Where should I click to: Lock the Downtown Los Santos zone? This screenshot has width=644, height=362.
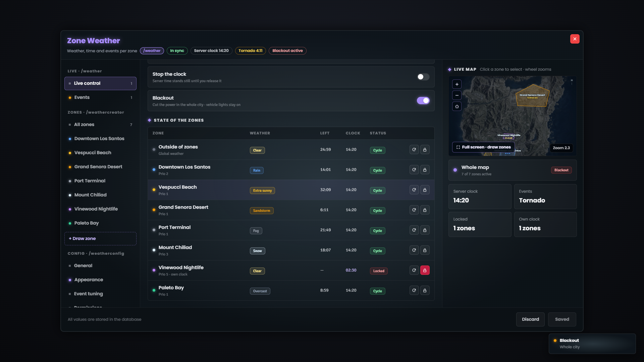click(425, 170)
